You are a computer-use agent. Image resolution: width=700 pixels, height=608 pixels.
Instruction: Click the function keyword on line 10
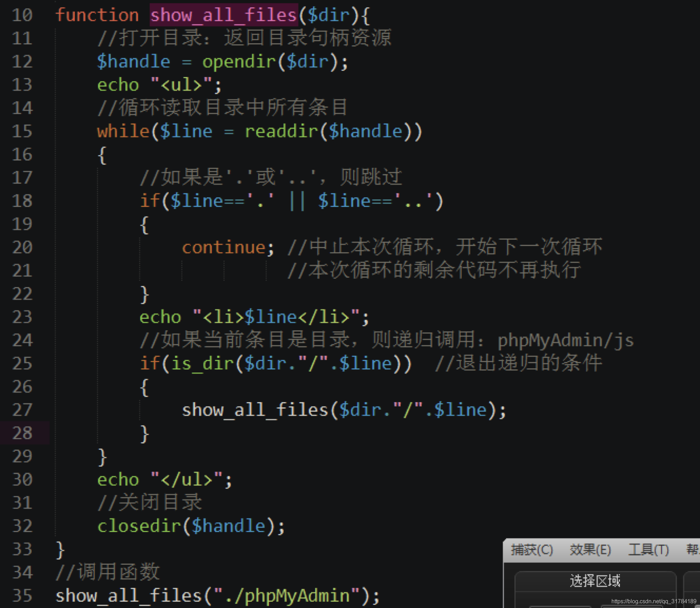click(x=97, y=15)
